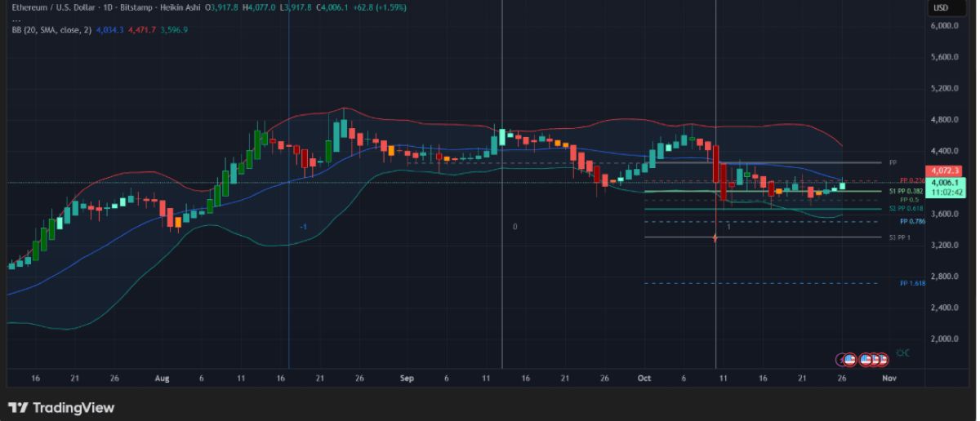Click the BB upper value 4,471.7
This screenshot has width=980, height=421.
pos(142,30)
